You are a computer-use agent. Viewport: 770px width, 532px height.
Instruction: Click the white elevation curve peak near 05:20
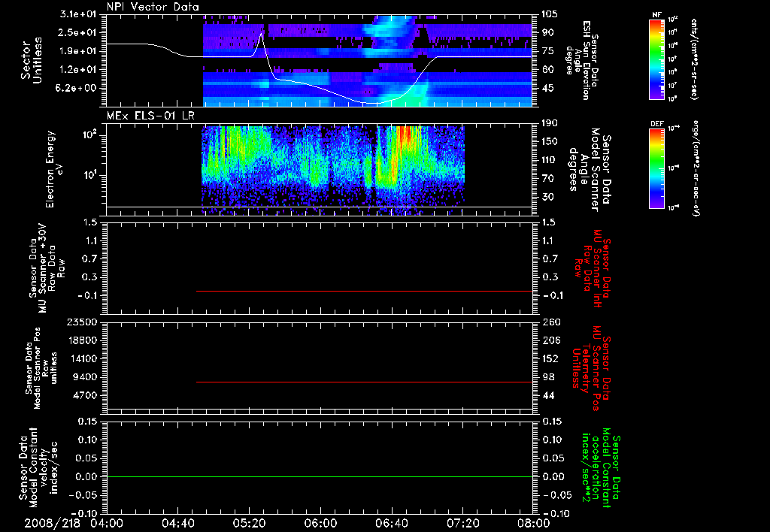(261, 33)
